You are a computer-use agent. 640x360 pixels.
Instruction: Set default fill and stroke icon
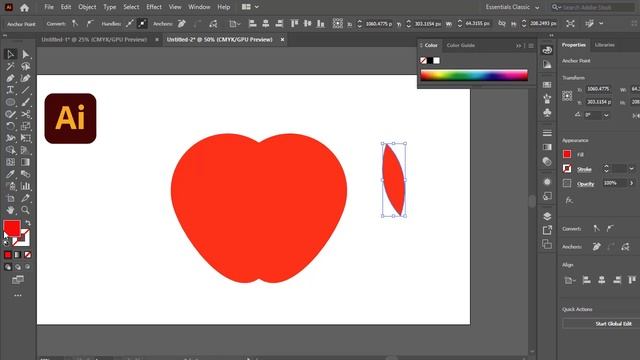pyautogui.click(x=6, y=242)
